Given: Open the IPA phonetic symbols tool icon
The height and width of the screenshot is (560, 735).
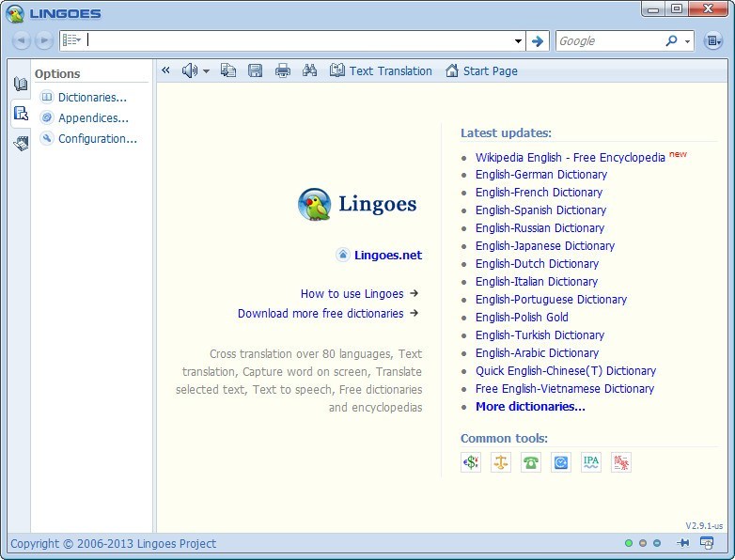Looking at the screenshot, I should coord(590,462).
